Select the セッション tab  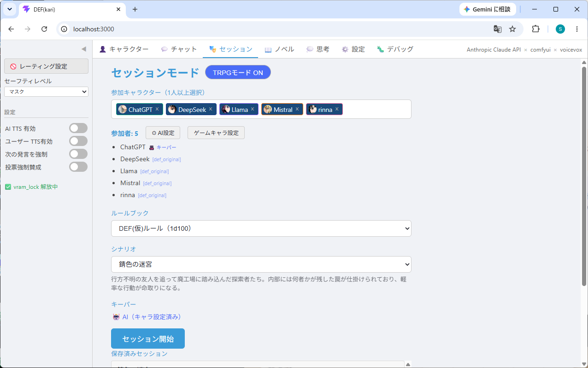[230, 49]
